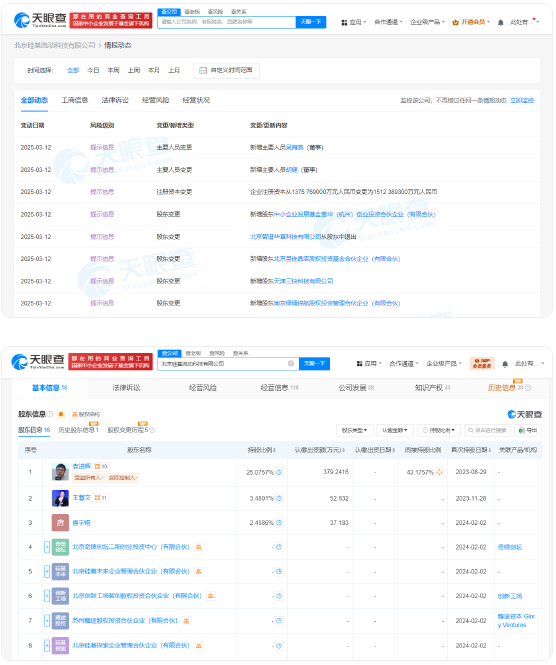
Task: Click the pie chart icon next to 2.4586%
Action: (x=279, y=523)
